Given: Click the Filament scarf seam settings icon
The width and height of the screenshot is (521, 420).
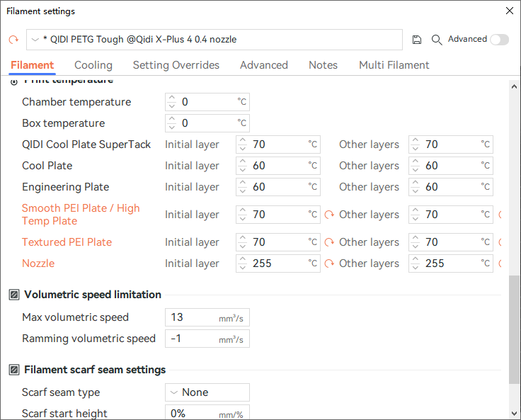Looking at the screenshot, I should click(14, 370).
